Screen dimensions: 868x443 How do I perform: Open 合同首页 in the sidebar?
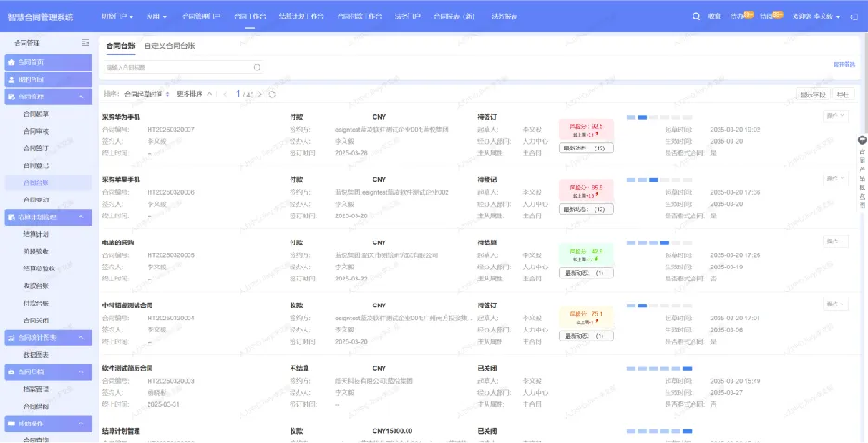(48, 62)
